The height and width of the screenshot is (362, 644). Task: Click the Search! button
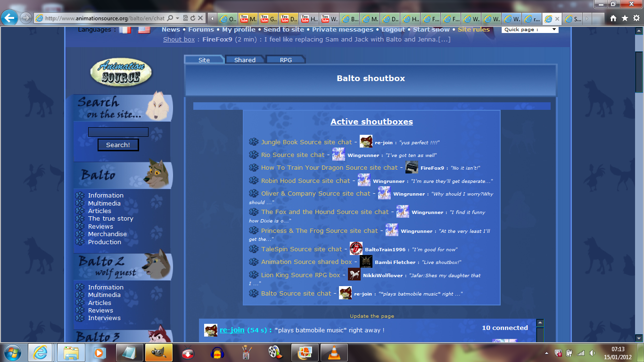click(x=118, y=145)
